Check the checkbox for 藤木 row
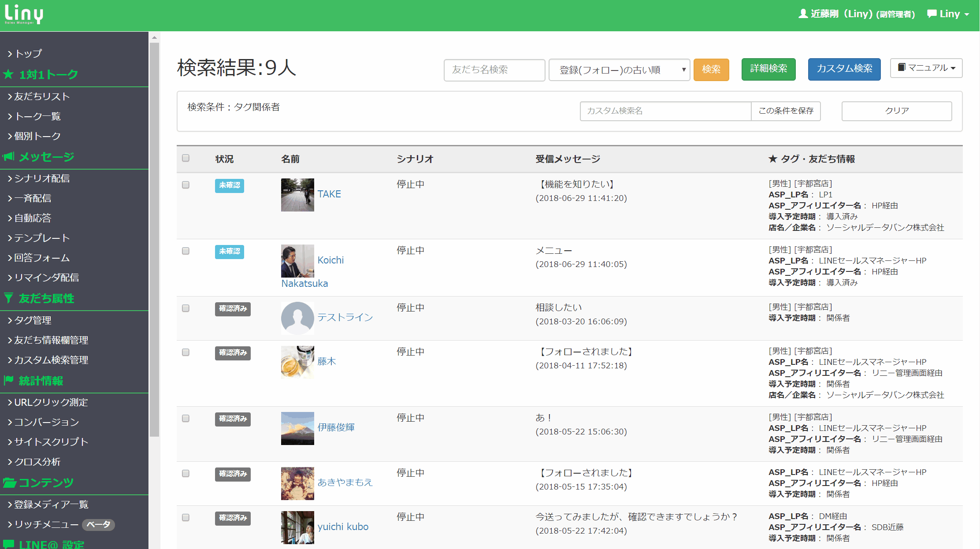Viewport: 980px width, 549px height. tap(186, 352)
